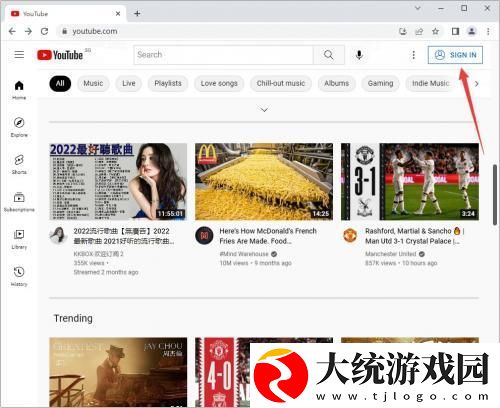Viewport: 500px width, 408px height.
Task: Open Library in sidebar
Action: point(19,239)
